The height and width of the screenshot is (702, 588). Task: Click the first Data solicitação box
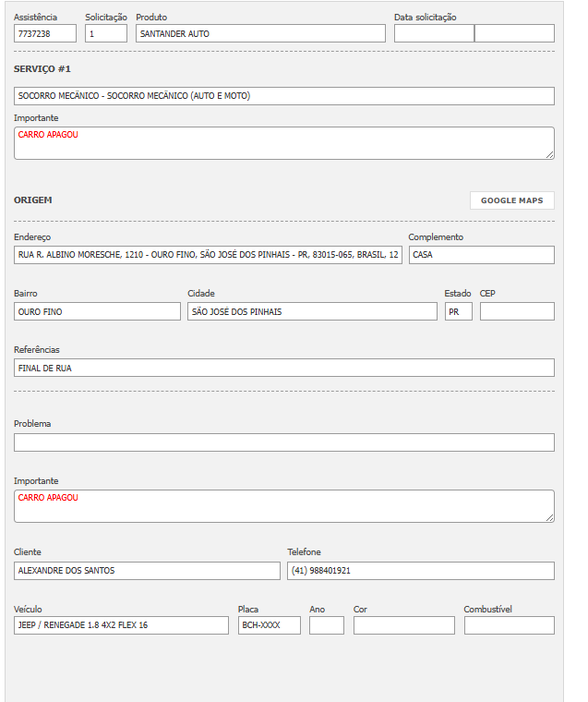[433, 33]
